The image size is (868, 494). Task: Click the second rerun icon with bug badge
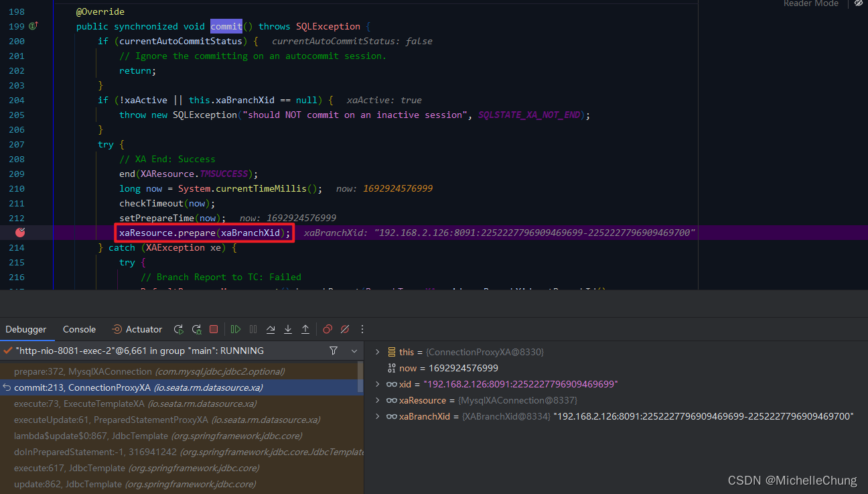click(196, 329)
